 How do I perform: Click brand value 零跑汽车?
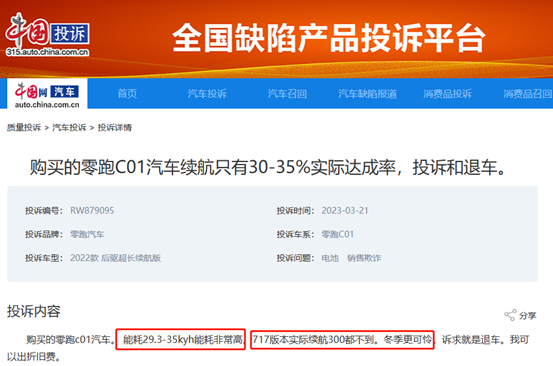87,234
